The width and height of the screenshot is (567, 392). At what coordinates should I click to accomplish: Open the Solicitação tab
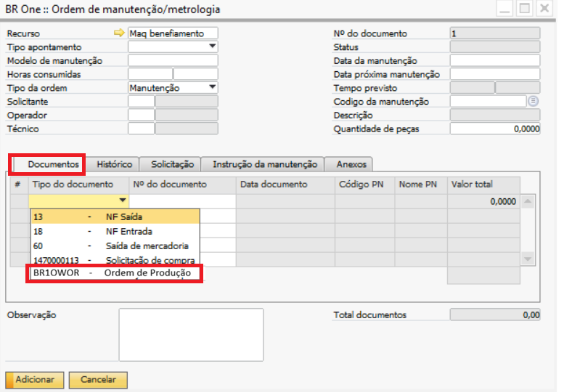172,164
